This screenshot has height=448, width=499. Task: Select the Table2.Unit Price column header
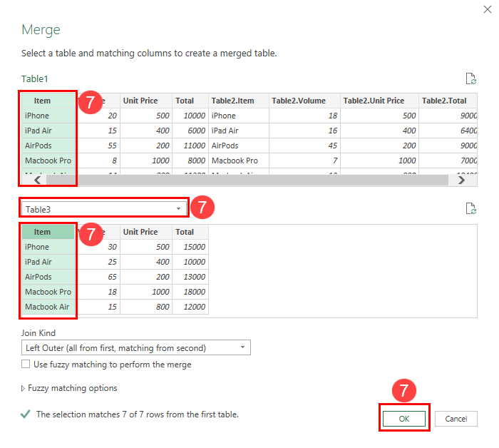(379, 101)
